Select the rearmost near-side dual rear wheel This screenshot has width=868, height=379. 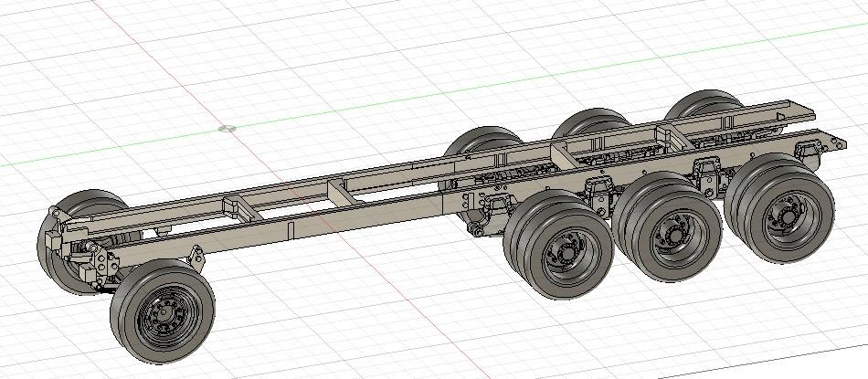pos(779,208)
